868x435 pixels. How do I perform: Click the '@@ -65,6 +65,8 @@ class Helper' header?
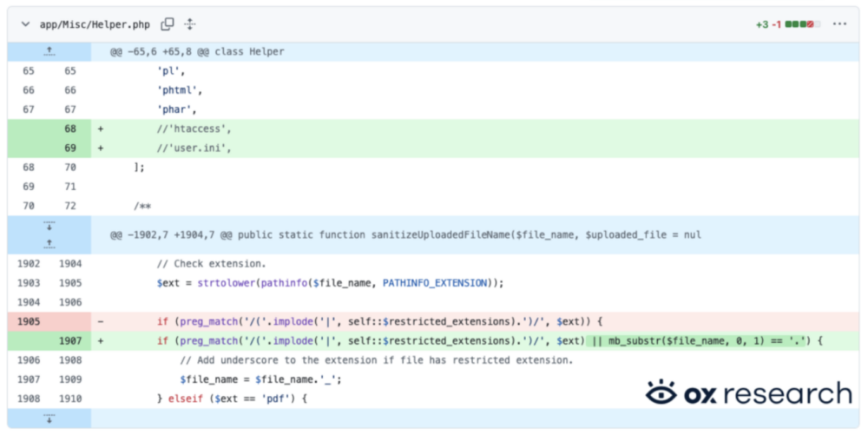[x=197, y=52]
